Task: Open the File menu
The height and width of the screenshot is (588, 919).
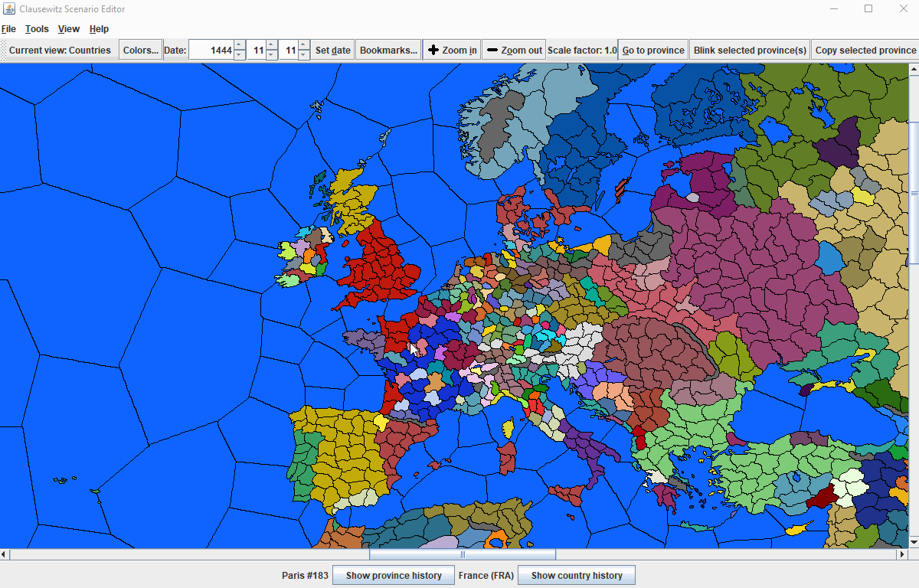Action: pyautogui.click(x=8, y=29)
